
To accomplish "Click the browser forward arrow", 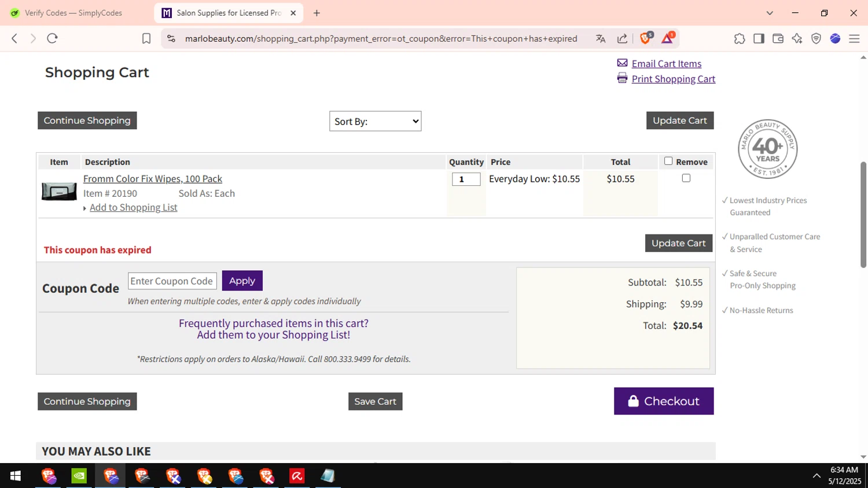I will 33,38.
